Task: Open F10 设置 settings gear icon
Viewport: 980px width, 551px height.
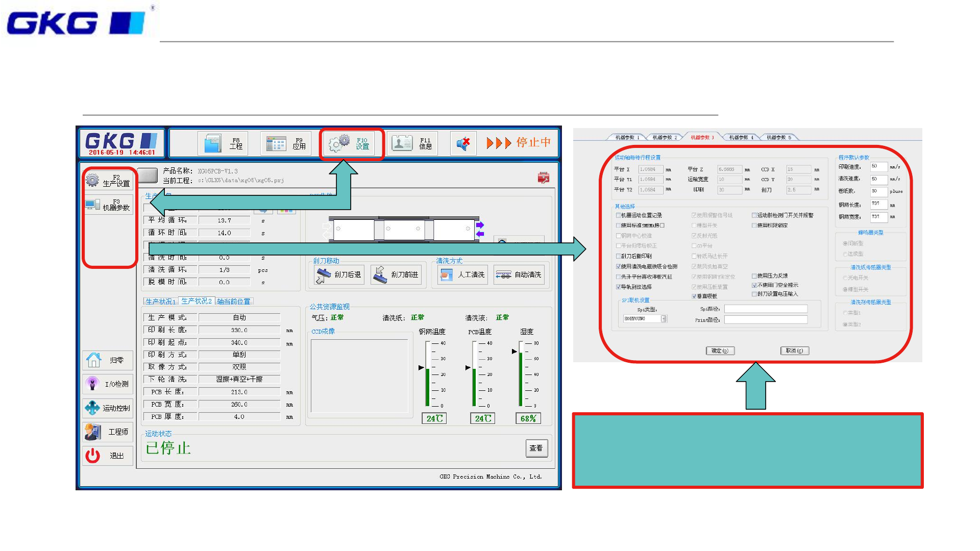Action: [x=339, y=143]
